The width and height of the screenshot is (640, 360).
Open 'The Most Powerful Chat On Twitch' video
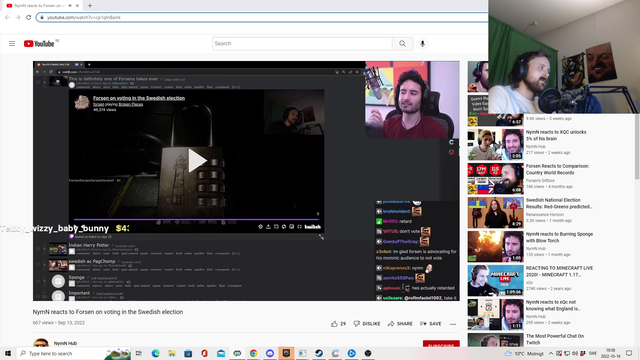555,339
